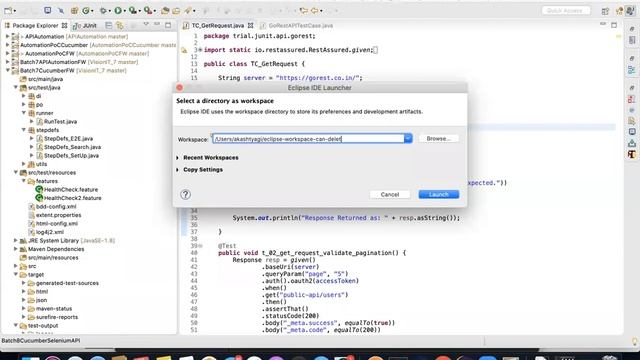Click the Debug gear toolbar icon
Viewport: 640px width, 360px height.
(x=103, y=11)
